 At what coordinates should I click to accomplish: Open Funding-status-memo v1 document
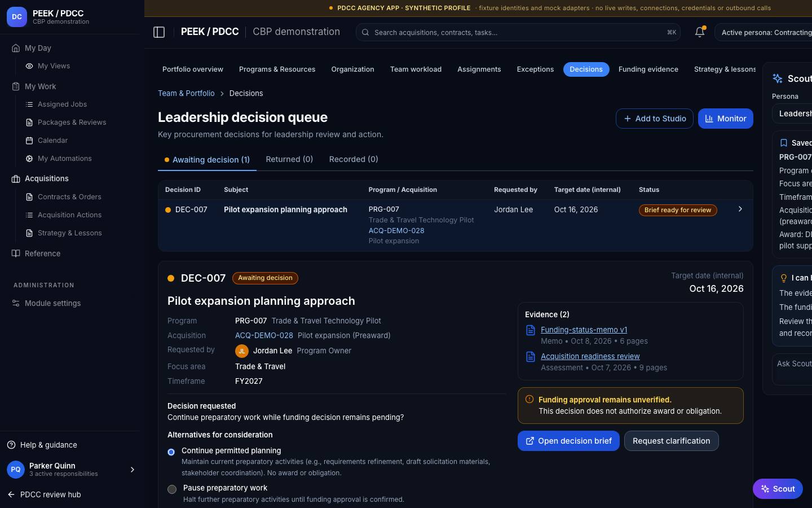584,330
